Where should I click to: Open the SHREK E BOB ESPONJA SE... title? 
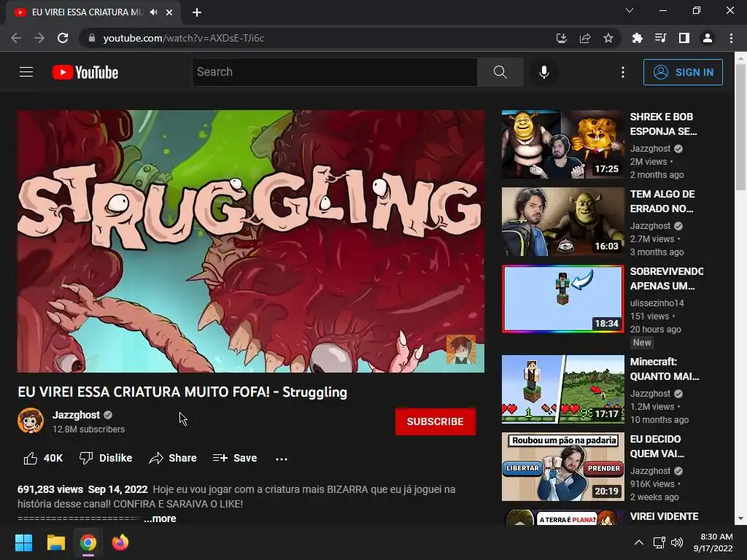click(663, 124)
